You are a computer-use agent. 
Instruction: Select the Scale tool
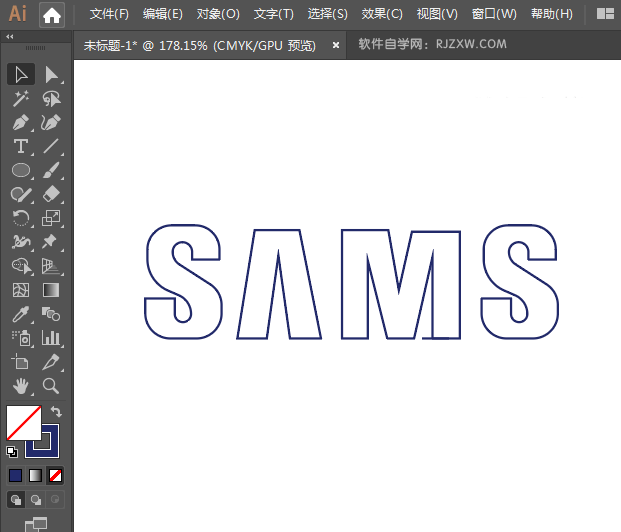tap(51, 218)
